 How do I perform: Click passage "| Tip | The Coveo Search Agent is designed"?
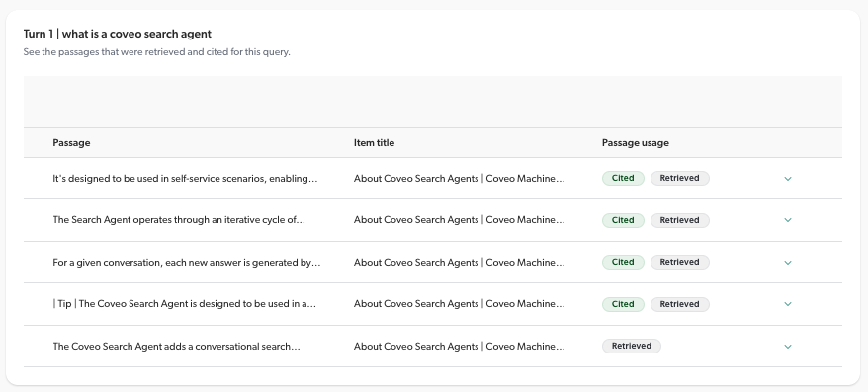184,304
